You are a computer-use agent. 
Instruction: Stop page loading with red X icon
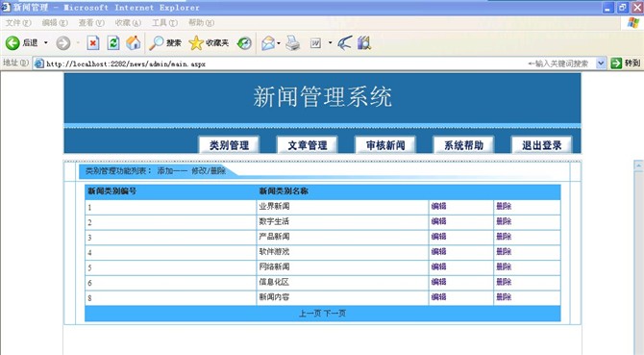pos(93,42)
